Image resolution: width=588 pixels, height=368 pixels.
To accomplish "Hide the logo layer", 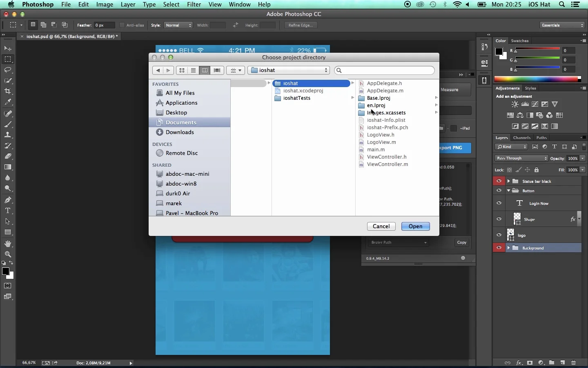I will [x=499, y=235].
